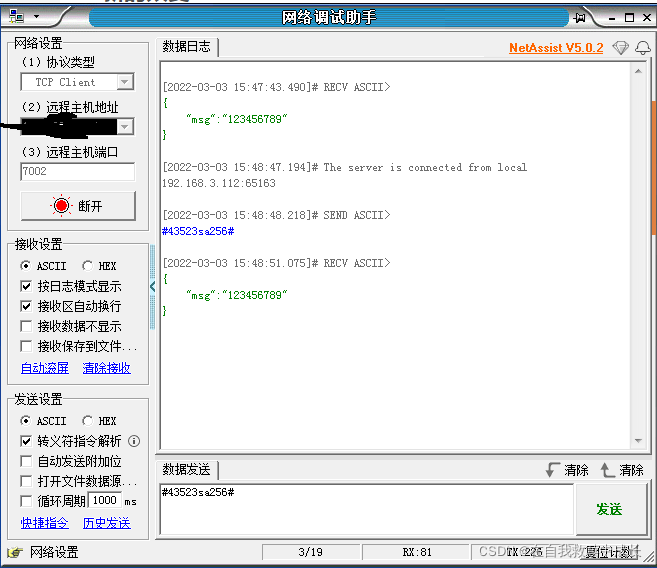Toggle 按日志模式显示 checkbox
This screenshot has height=568, width=657.
26,287
